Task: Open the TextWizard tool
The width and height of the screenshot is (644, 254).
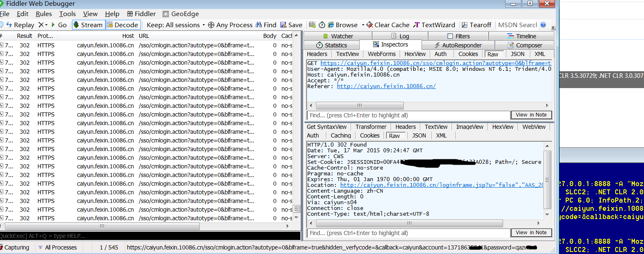Action: [x=434, y=25]
